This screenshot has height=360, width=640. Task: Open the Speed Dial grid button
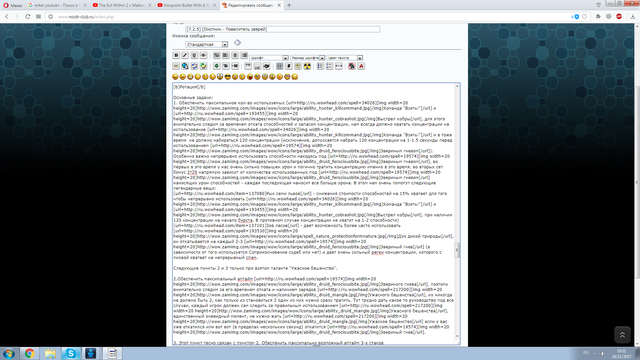coord(38,17)
